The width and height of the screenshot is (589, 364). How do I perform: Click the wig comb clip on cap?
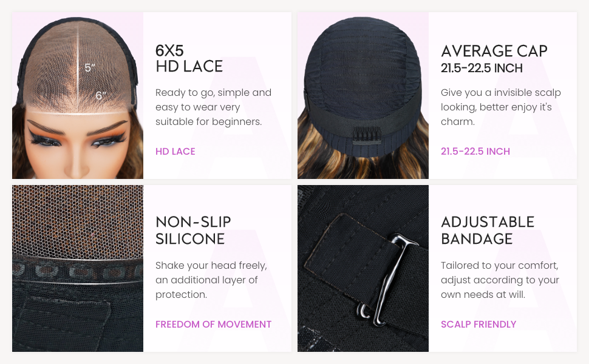tap(366, 135)
